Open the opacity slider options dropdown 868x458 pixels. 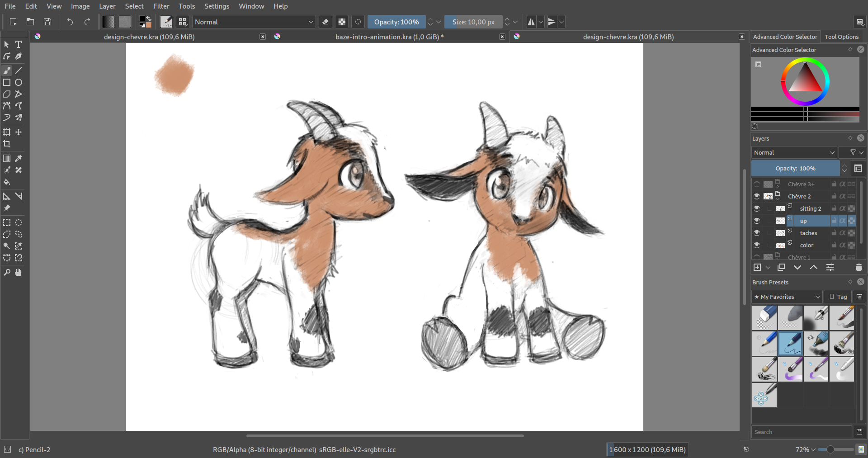coord(439,22)
